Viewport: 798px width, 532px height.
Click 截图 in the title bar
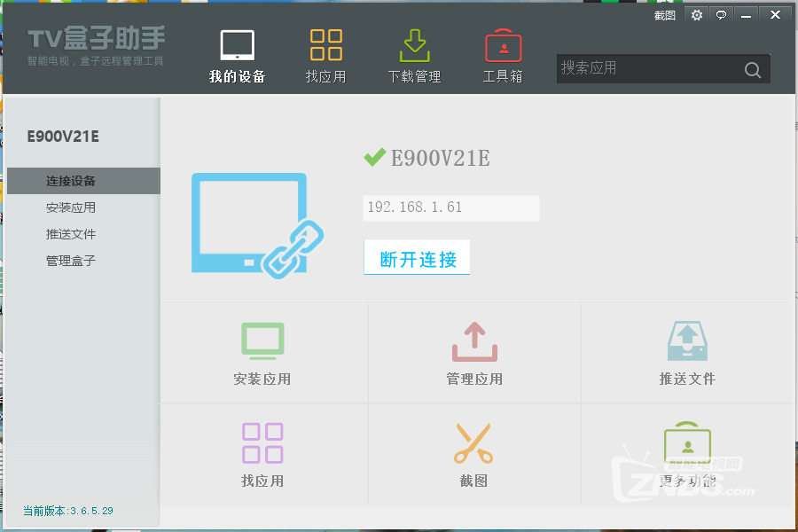point(664,14)
